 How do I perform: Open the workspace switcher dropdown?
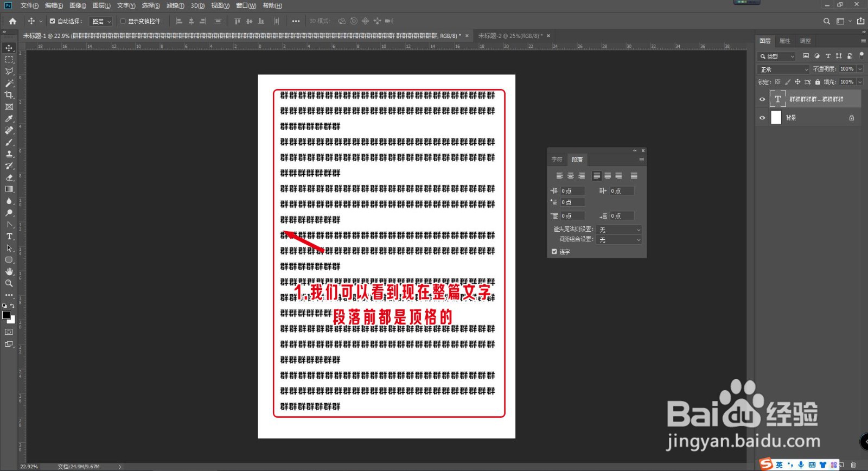843,21
